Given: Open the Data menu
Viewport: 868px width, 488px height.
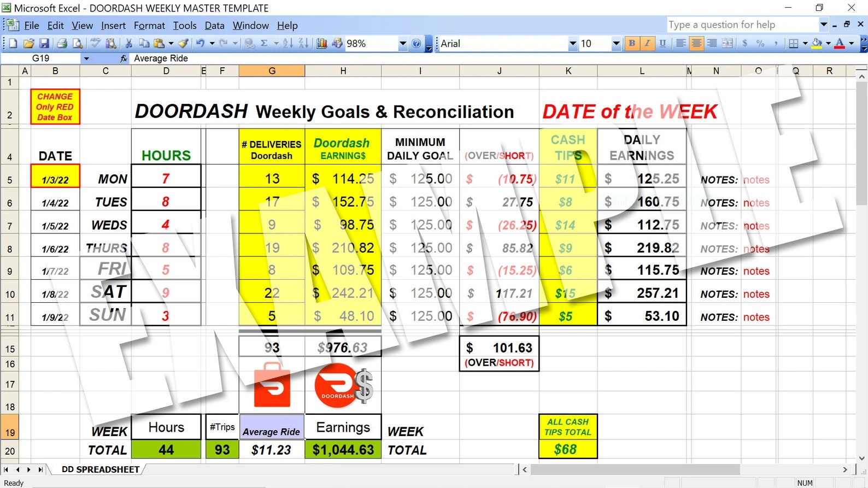Looking at the screenshot, I should coord(214,25).
